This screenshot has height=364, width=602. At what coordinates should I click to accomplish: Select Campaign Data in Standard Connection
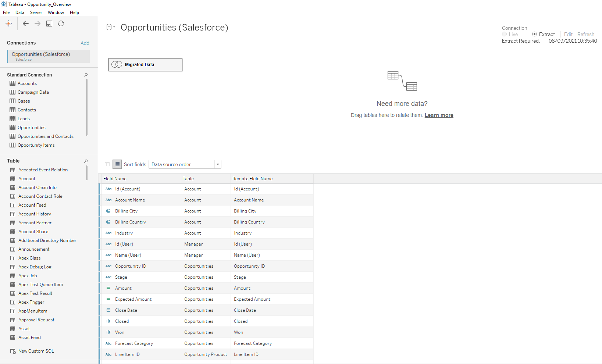click(33, 92)
